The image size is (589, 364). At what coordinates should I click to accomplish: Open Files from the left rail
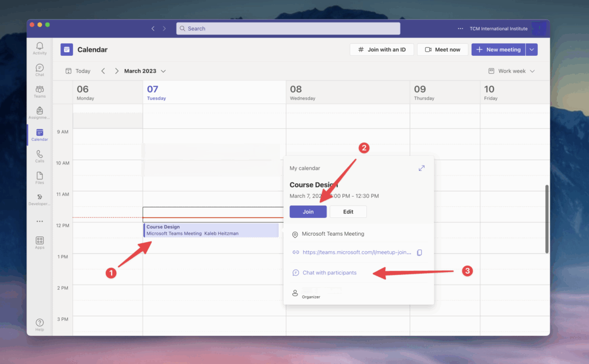point(40,178)
